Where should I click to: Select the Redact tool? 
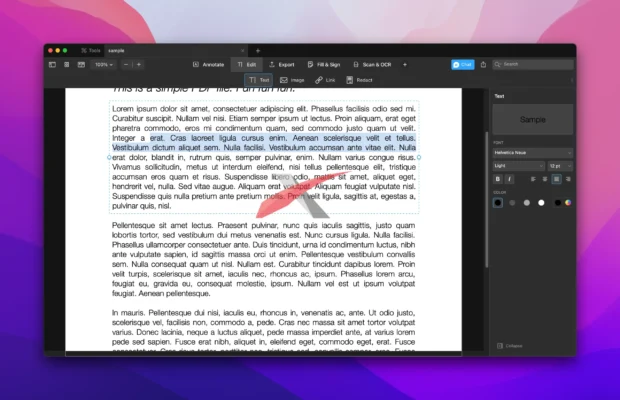point(359,80)
